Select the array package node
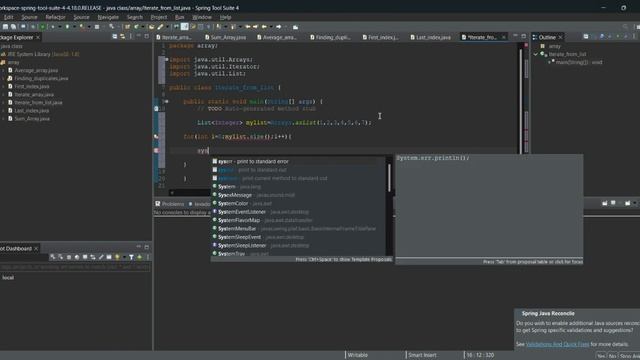Screen dimensions: 640x360 tap(13, 62)
